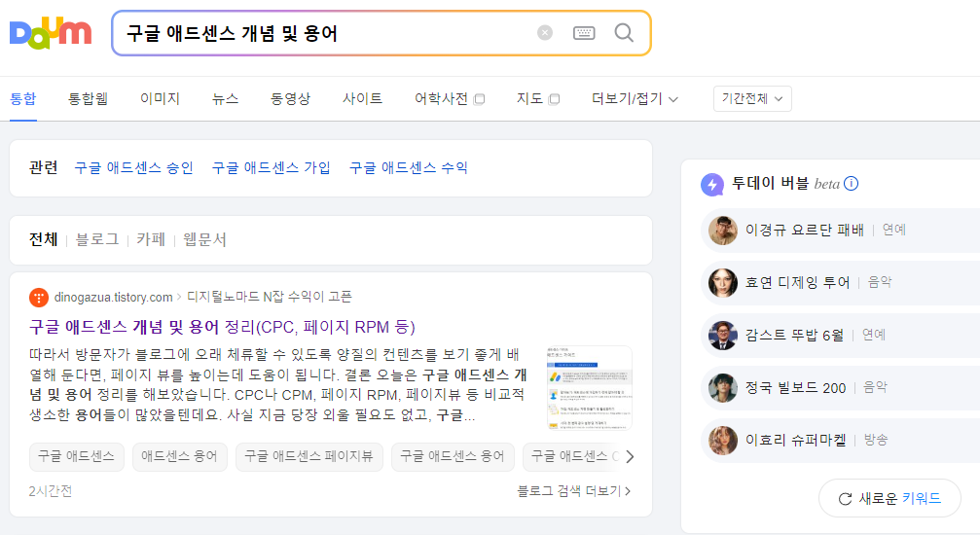The image size is (980, 535).
Task: Click the 이효리 profile avatar
Action: pyautogui.click(x=723, y=441)
